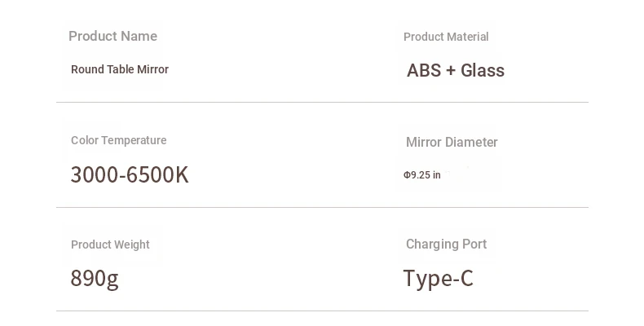The image size is (644, 326).
Task: Click the Product Weight label
Action: pos(110,244)
